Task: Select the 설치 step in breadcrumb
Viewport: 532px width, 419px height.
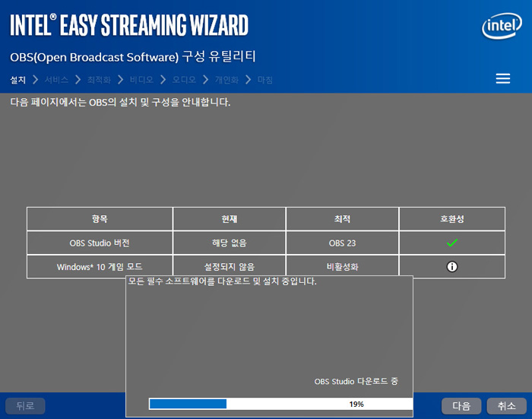Action: pyautogui.click(x=17, y=80)
